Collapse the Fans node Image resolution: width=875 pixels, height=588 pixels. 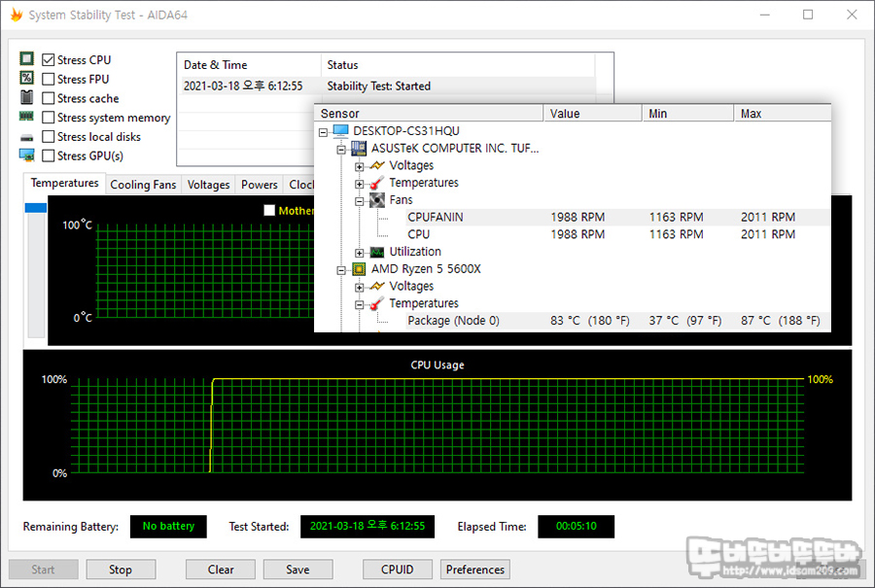[360, 201]
